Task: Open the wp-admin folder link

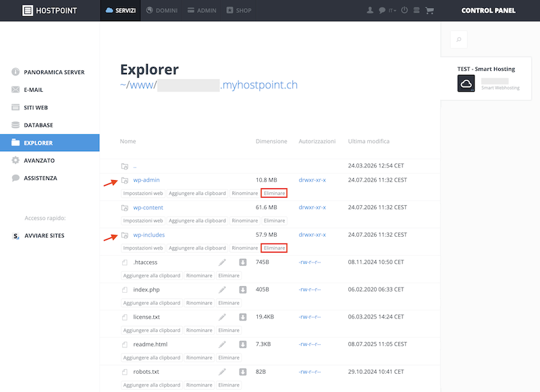Action: pos(146,180)
